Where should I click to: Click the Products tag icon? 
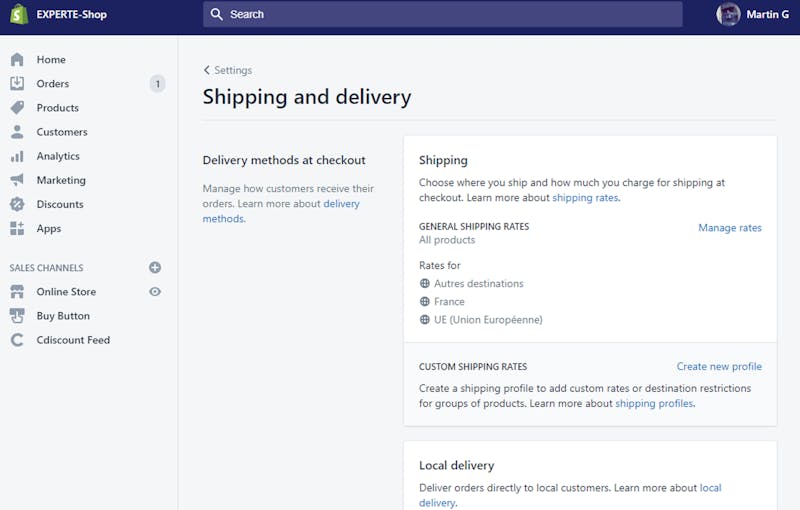click(x=17, y=108)
